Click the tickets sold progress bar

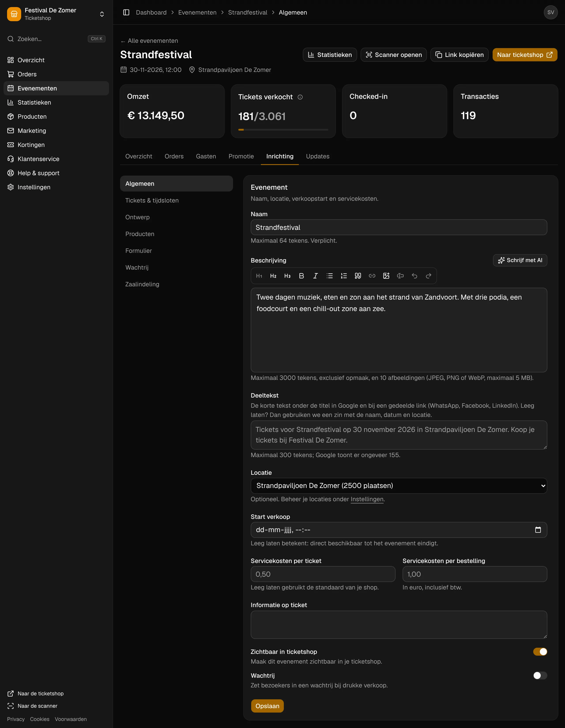coord(283,130)
